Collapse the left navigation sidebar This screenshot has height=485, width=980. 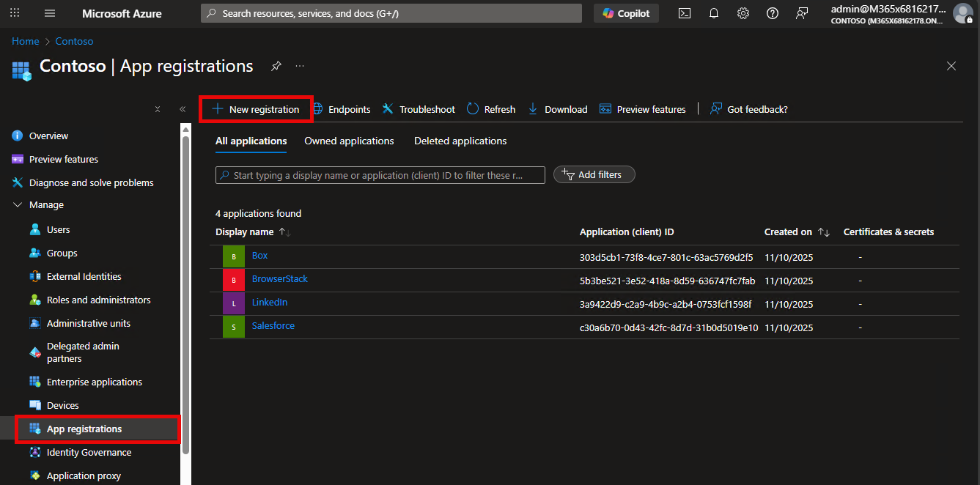point(183,108)
